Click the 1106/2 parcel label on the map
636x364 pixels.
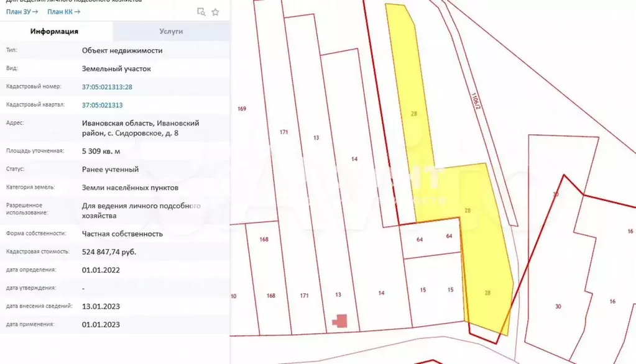(x=476, y=101)
